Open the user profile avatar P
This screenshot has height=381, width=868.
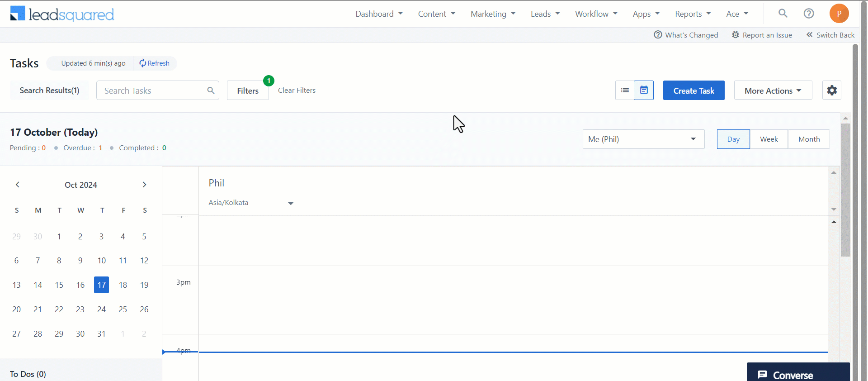839,14
